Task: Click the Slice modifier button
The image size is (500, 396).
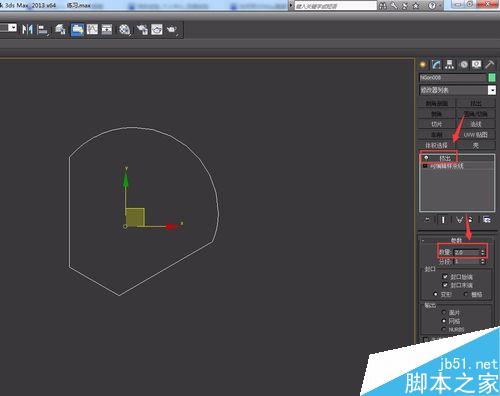Action: click(437, 124)
